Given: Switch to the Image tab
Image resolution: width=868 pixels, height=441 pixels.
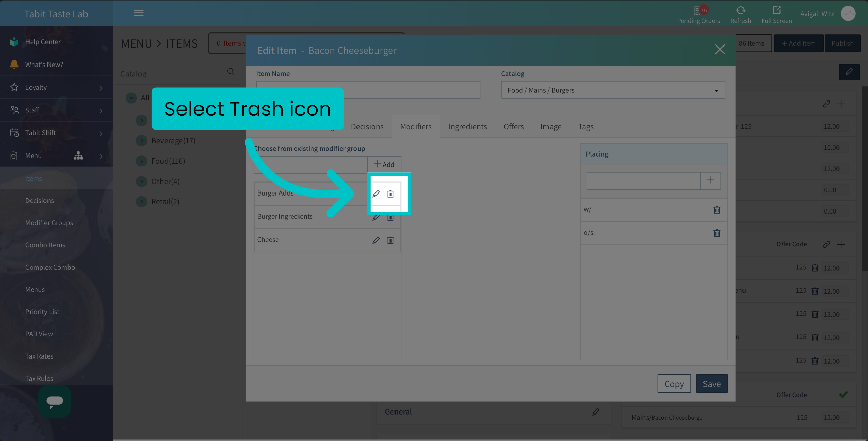Looking at the screenshot, I should [551, 127].
